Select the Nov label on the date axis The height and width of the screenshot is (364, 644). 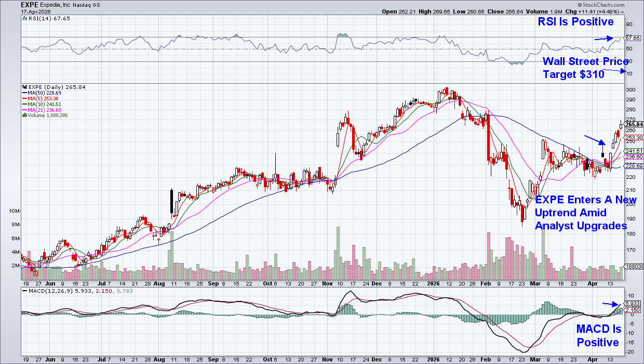[x=327, y=284]
